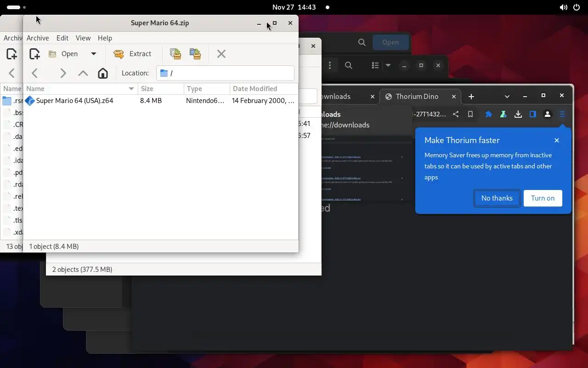Click the z64 file's blue diamond icon
The height and width of the screenshot is (368, 588).
(x=30, y=101)
